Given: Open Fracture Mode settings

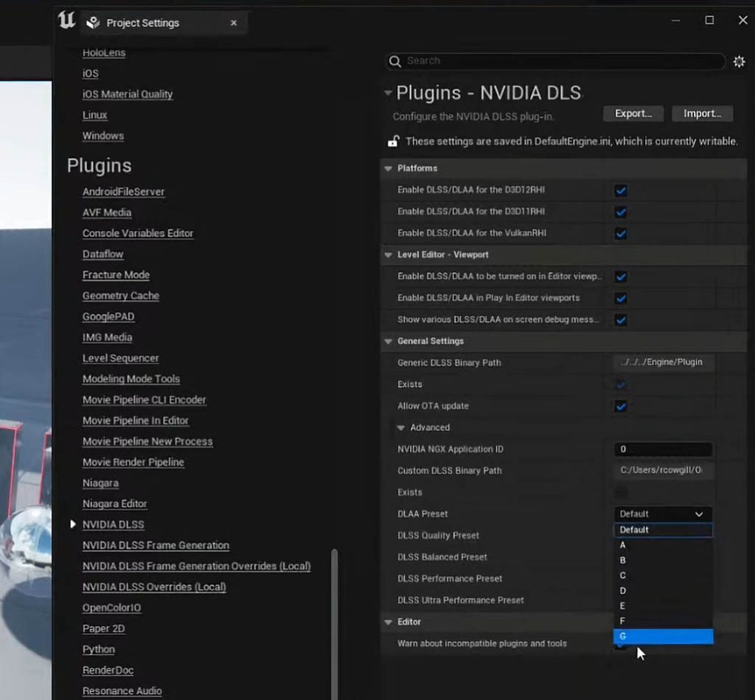Looking at the screenshot, I should 116,274.
